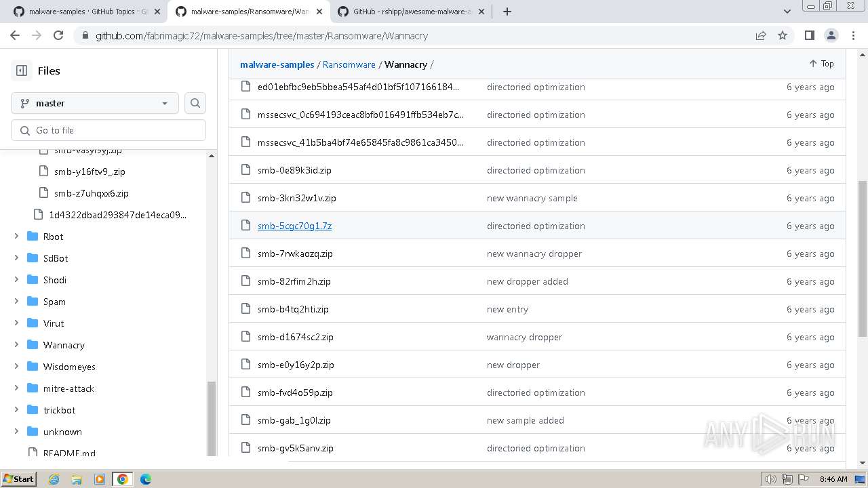Click the browser tab search chevron
Image resolution: width=868 pixels, height=488 pixels.
click(x=787, y=12)
